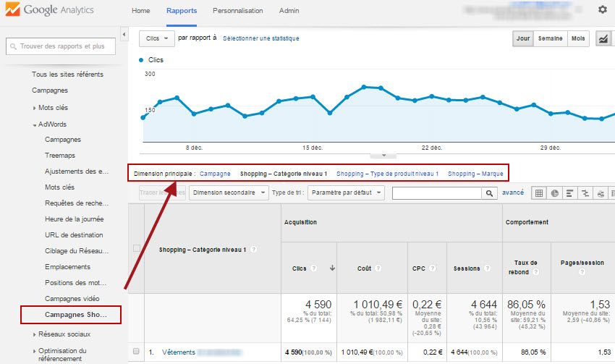The width and height of the screenshot is (615, 364).
Task: Open the settings gear icon
Action: 603,9
